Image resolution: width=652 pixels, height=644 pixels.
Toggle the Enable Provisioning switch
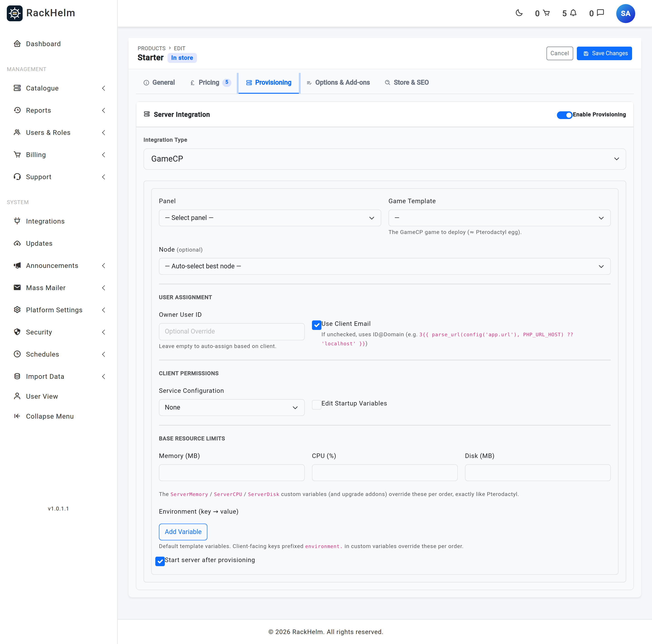(565, 115)
